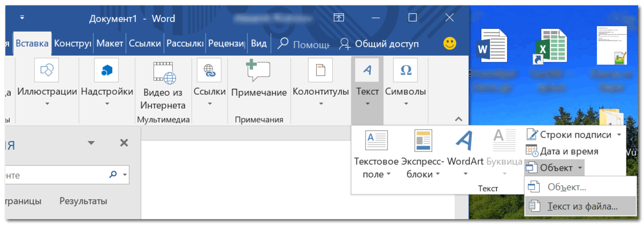Switch to the Вставка tab
Screen dimensions: 644x225
point(32,44)
